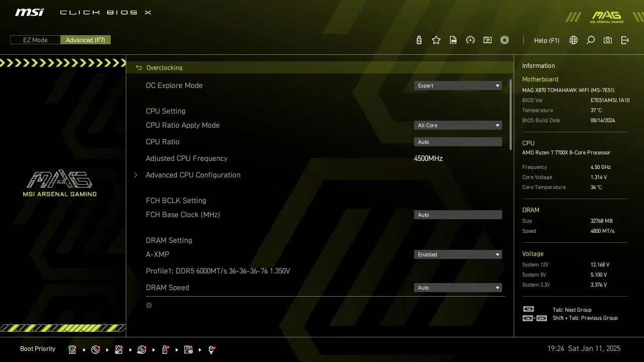Click BIOS Build Date 08/14/2024 value
The height and width of the screenshot is (362, 644).
click(603, 121)
